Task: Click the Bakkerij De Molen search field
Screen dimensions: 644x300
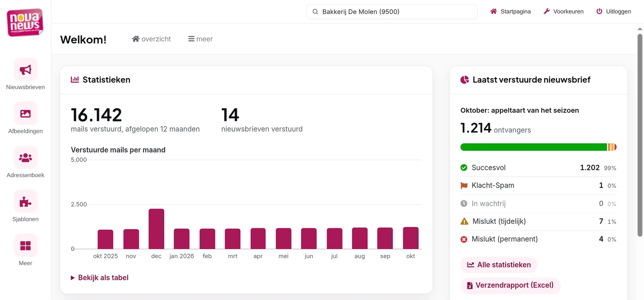Action: coord(392,12)
